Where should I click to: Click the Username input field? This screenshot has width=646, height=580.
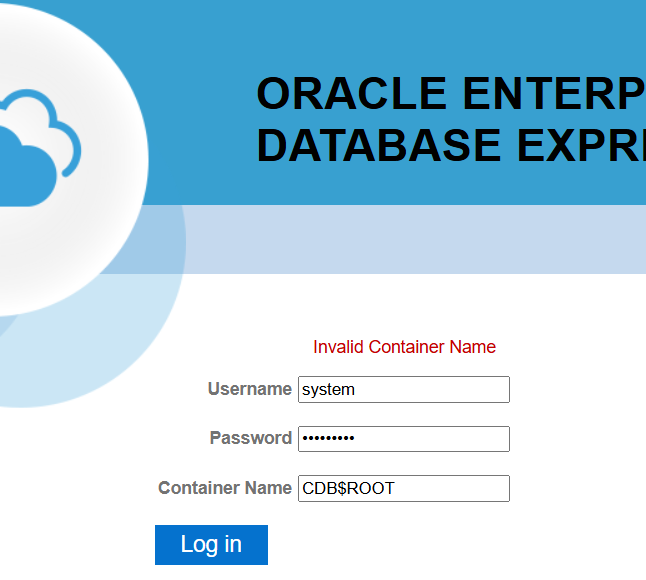click(404, 389)
